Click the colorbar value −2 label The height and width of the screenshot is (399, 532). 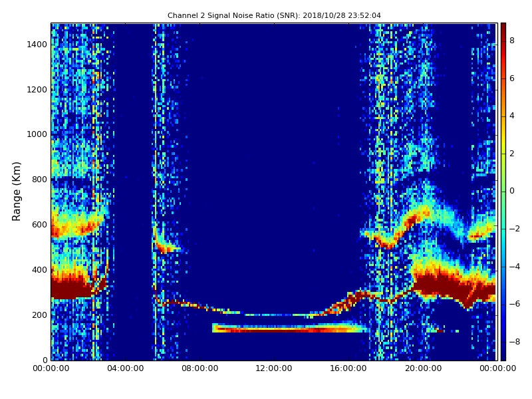click(x=515, y=229)
